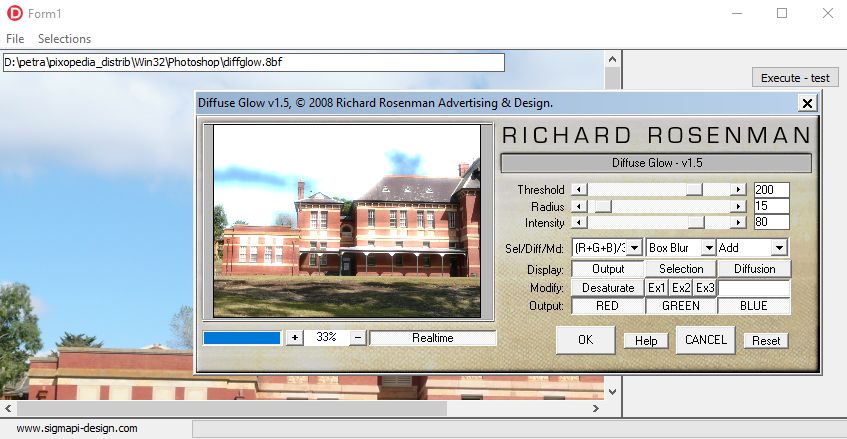847x439 pixels.
Task: Click the plugin path input field
Action: pos(254,62)
